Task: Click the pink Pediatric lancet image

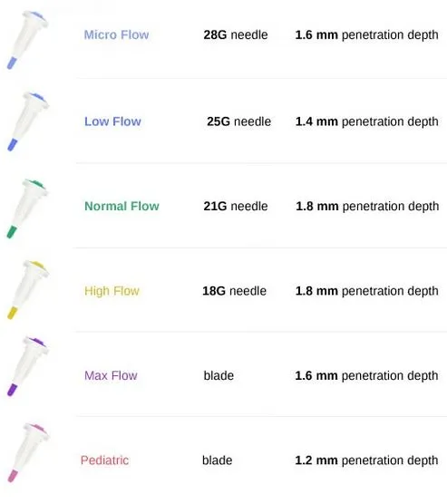Action: 28,453
